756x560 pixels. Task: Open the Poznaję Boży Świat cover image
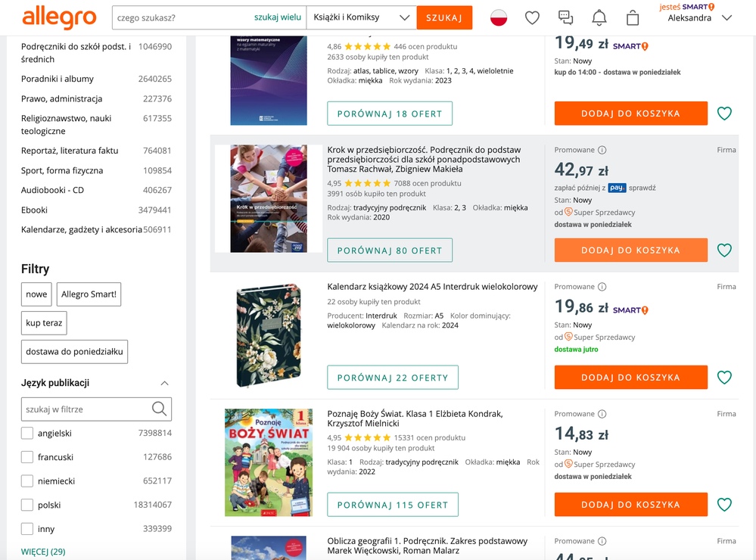pos(269,462)
